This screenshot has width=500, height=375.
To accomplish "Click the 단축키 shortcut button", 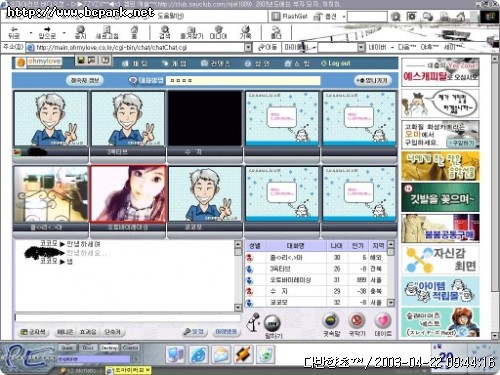I will [112, 332].
